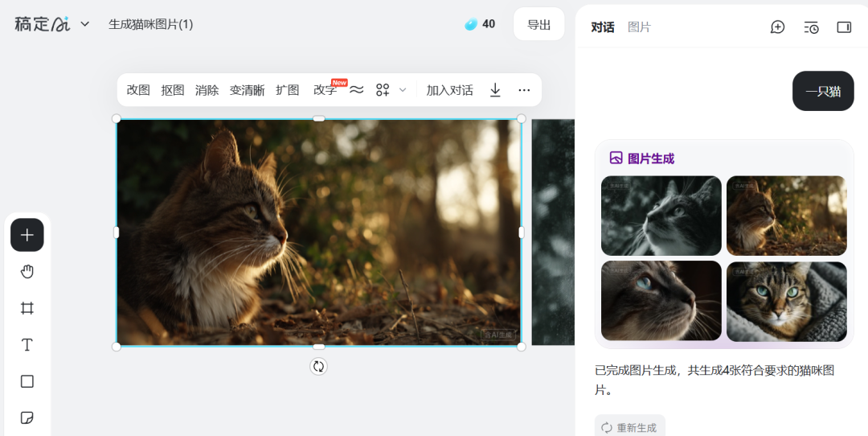Select the hand pan tool

[x=27, y=271]
